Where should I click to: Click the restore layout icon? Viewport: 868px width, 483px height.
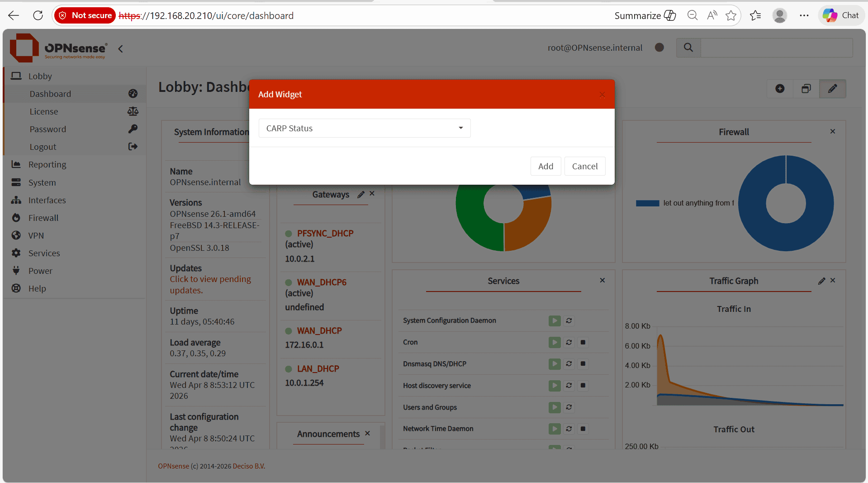(806, 89)
